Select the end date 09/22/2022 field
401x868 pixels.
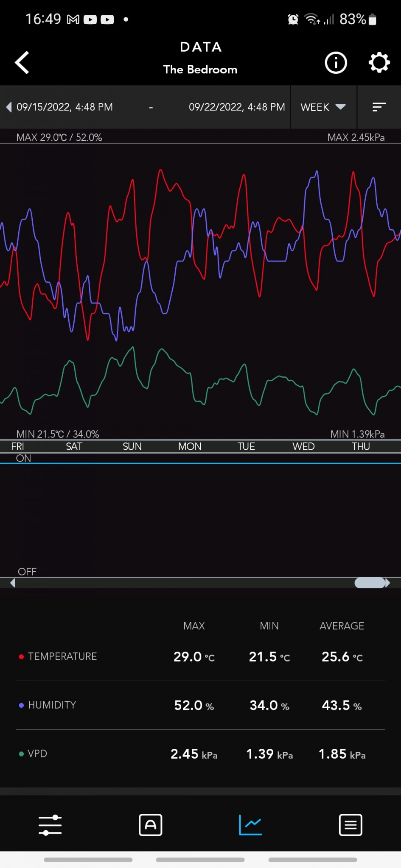coord(237,107)
